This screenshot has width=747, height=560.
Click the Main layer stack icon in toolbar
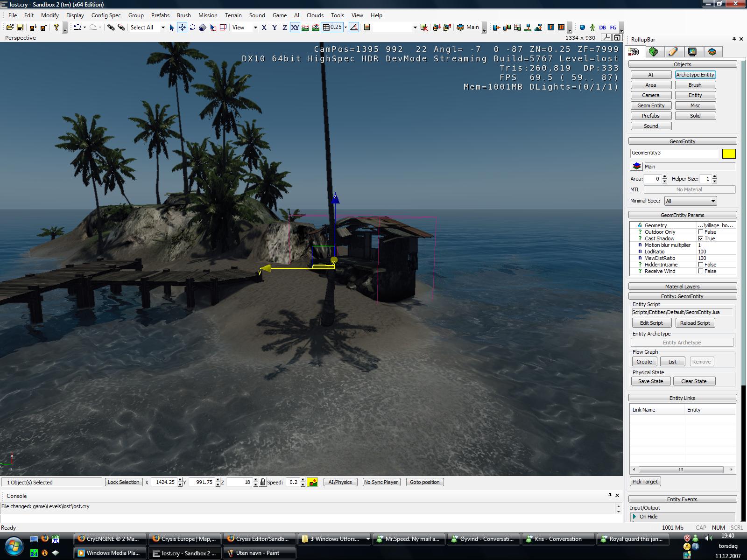pos(460,28)
